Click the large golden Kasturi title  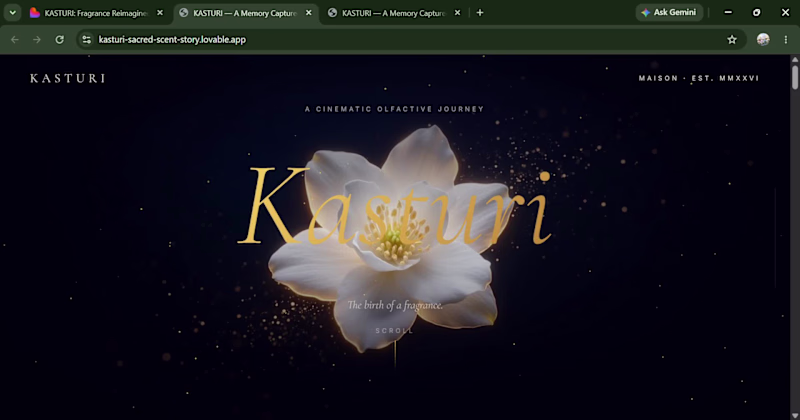point(395,207)
